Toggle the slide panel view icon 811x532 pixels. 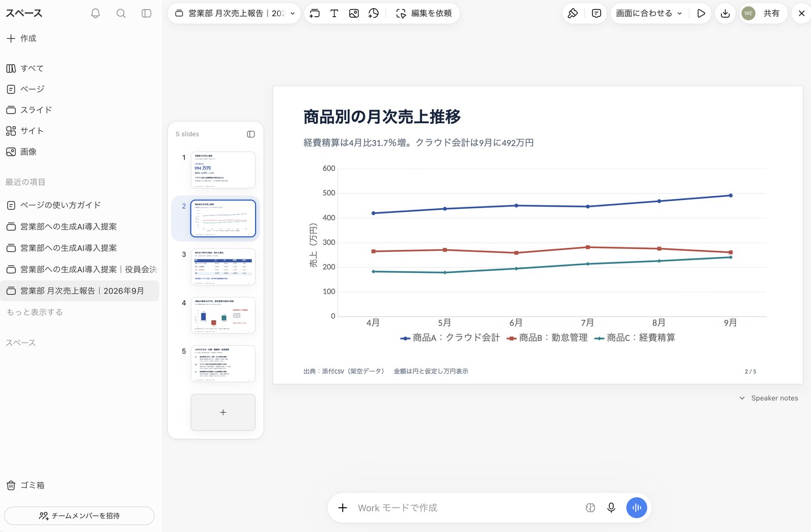pos(251,134)
